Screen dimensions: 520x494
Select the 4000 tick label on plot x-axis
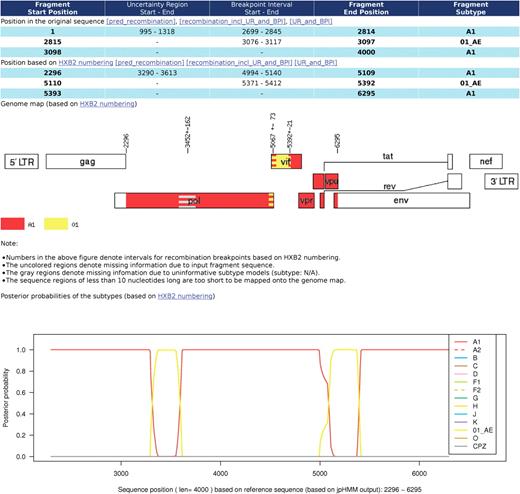pyautogui.click(x=220, y=474)
